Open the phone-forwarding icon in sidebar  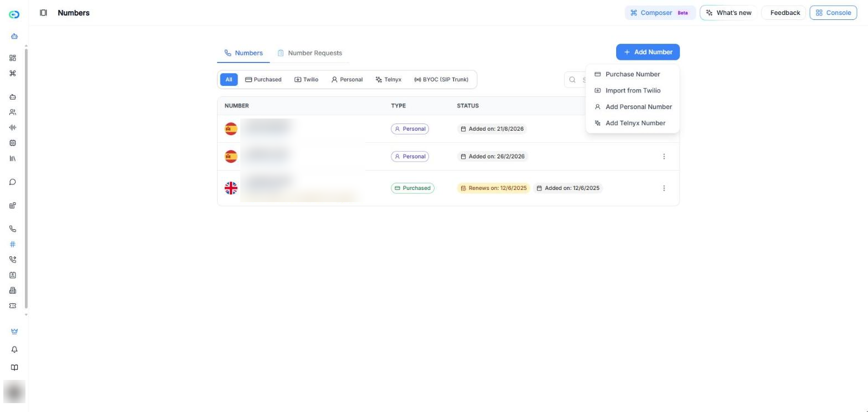(13, 260)
